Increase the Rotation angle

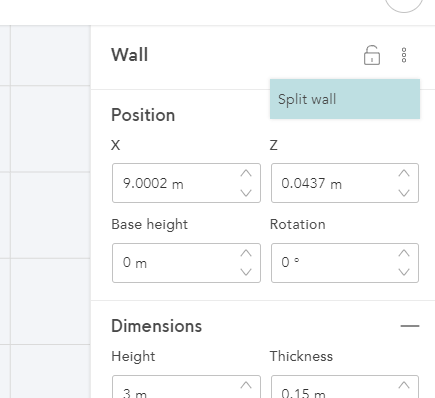404,253
